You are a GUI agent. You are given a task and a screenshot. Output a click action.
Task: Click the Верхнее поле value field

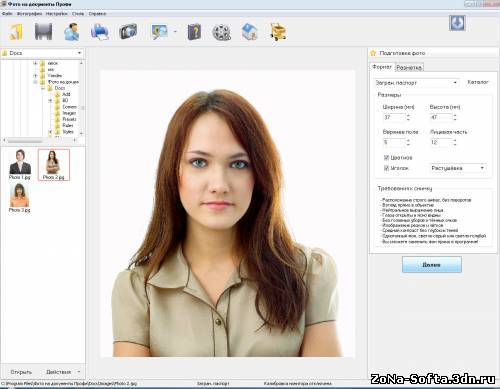coord(394,142)
